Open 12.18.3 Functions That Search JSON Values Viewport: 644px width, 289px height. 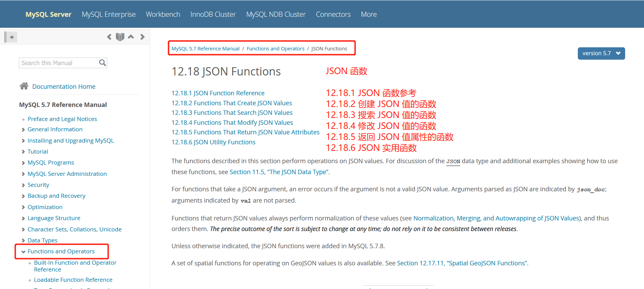(232, 113)
